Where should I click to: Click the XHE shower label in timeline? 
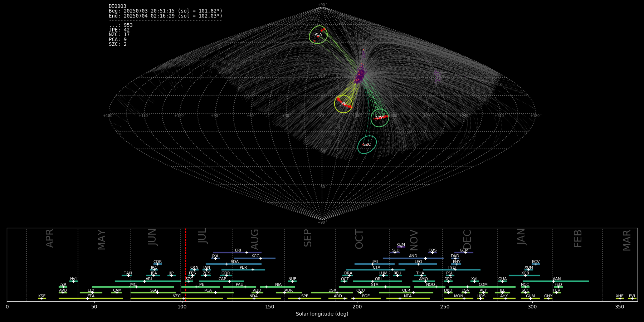(x=620, y=296)
